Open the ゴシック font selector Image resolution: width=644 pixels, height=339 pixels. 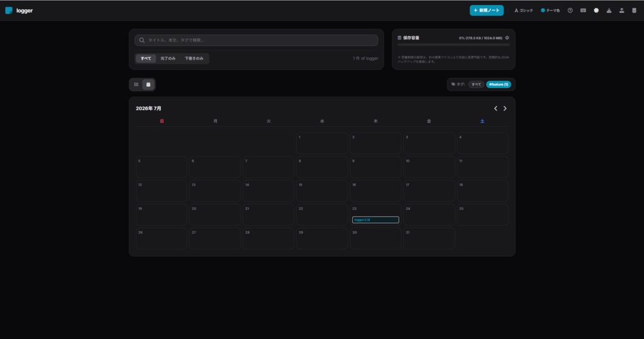tap(524, 11)
